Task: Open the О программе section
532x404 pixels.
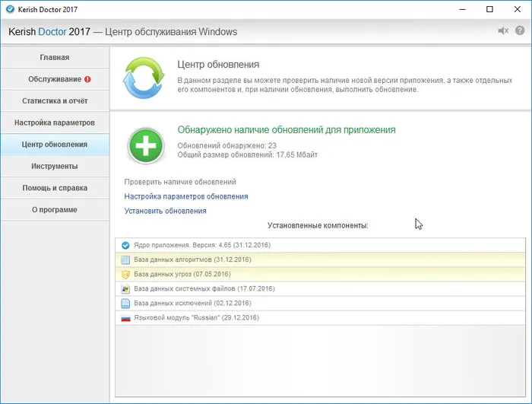Action: tap(55, 210)
